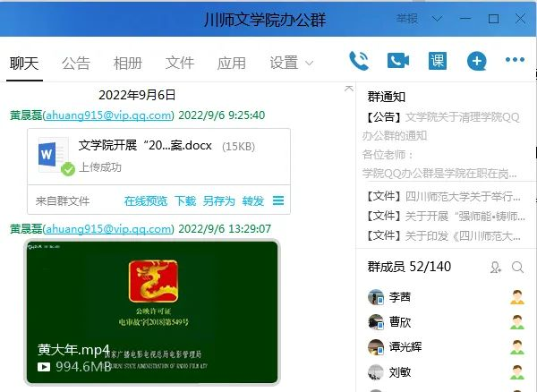This screenshot has height=392, width=537.
Task: Open the 文件 tab
Action: (180, 63)
